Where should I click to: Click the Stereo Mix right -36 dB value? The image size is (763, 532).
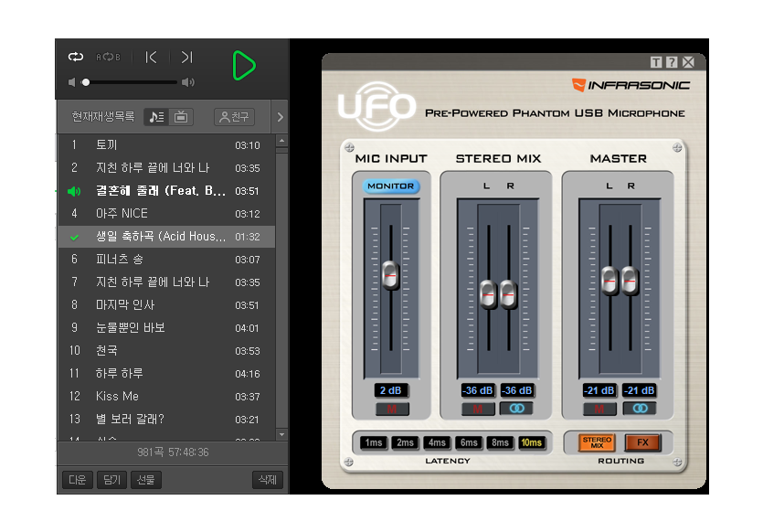pyautogui.click(x=517, y=390)
